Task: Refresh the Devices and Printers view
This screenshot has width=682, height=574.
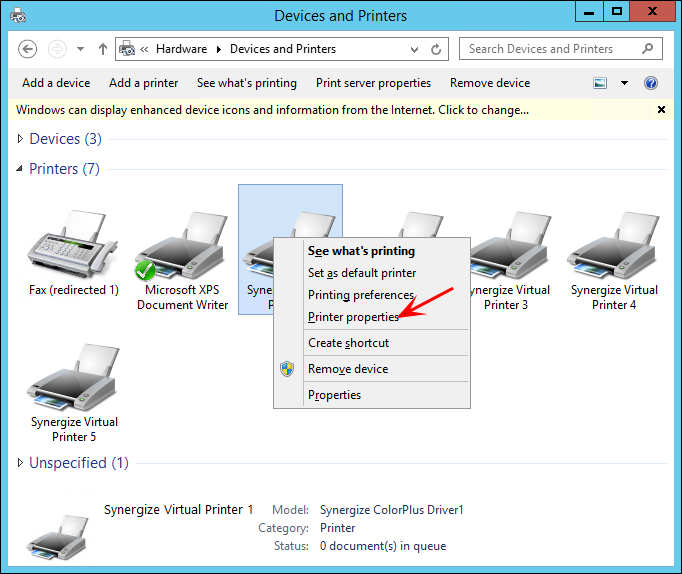Action: [x=436, y=49]
